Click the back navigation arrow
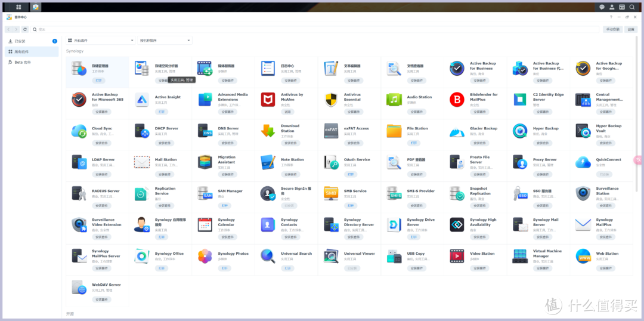Viewport: 644px width, 321px height. 9,30
